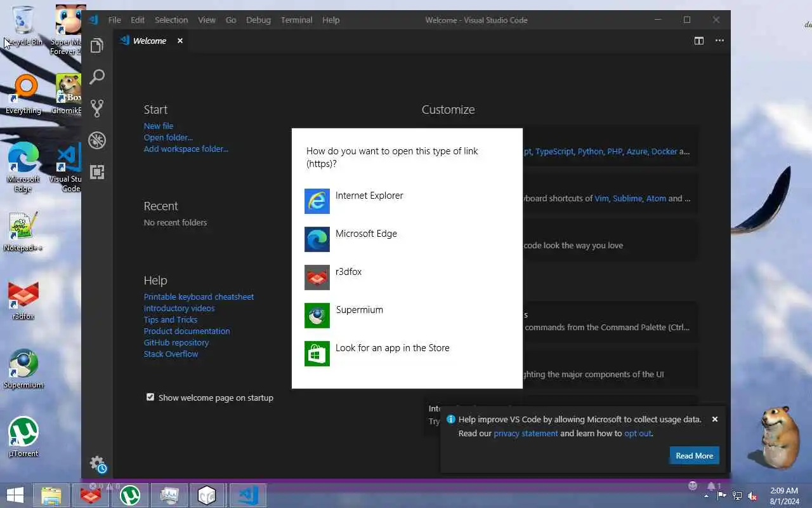The width and height of the screenshot is (812, 508).
Task: Open File Explorer from taskbar
Action: click(51, 495)
